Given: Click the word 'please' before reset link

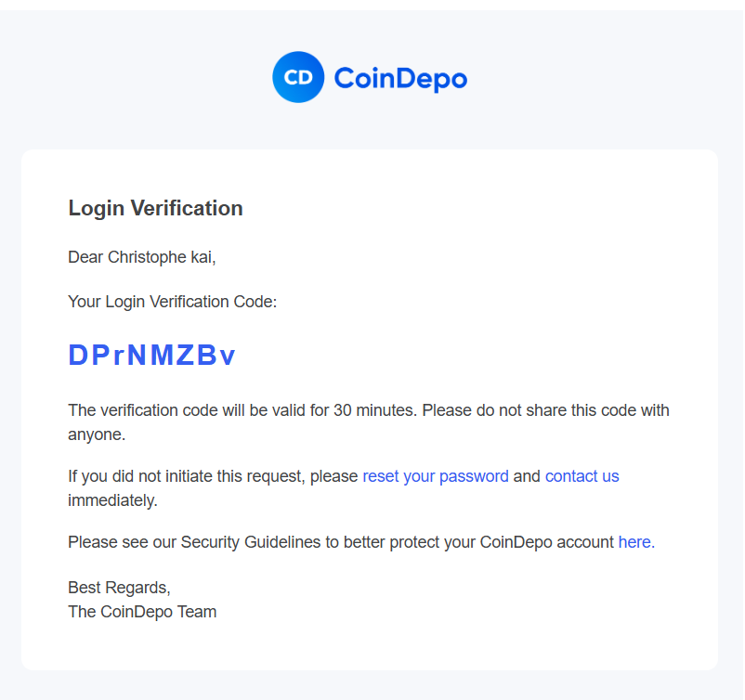Looking at the screenshot, I should point(334,476).
